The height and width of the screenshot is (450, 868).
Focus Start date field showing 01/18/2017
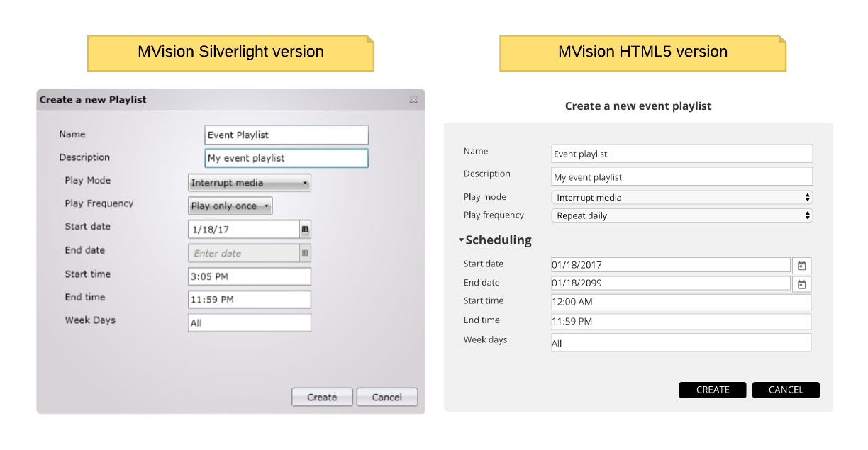(x=671, y=265)
